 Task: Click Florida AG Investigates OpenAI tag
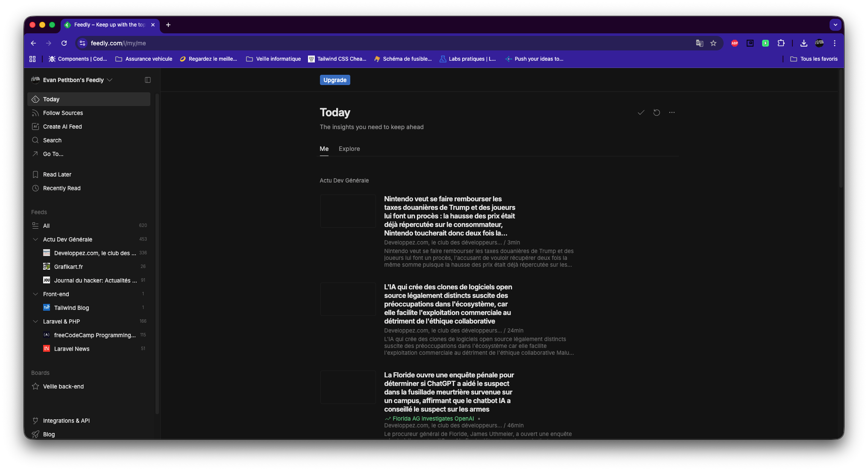pyautogui.click(x=433, y=418)
